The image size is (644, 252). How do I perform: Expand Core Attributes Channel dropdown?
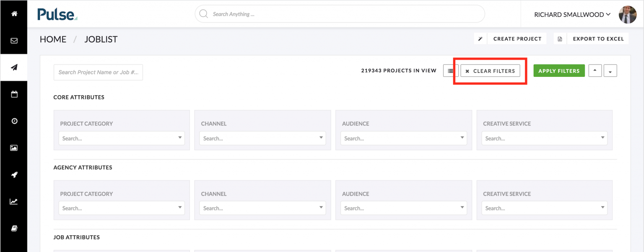point(262,138)
